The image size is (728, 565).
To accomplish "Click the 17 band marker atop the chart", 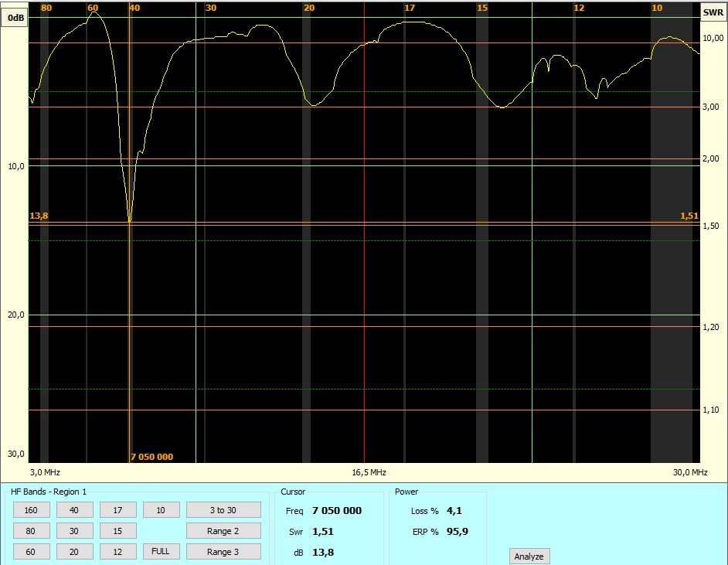I will click(410, 8).
